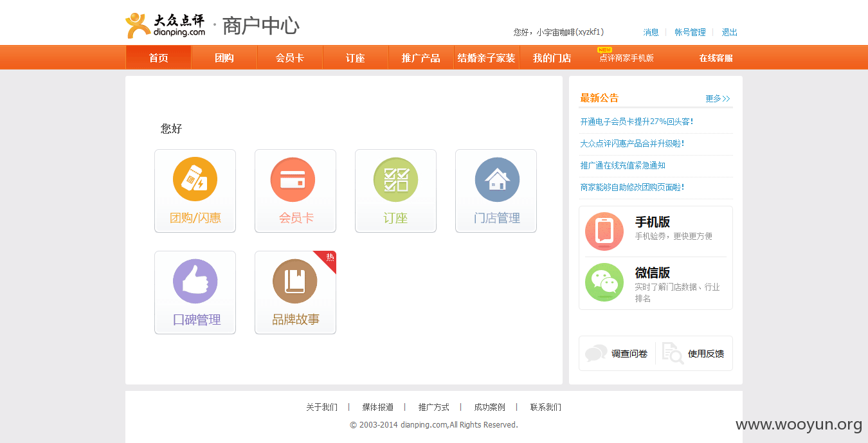The width and height of the screenshot is (868, 443).
Task: Open 媒体报道 footer link
Action: click(x=377, y=407)
